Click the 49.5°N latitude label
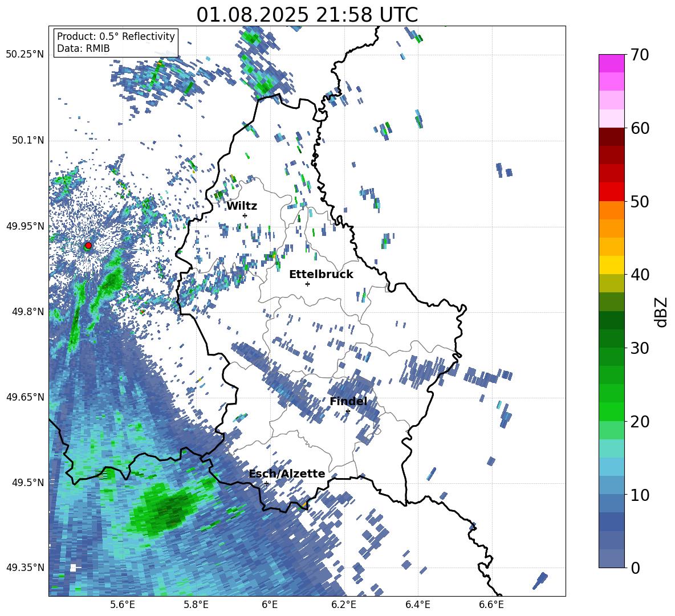 [28, 482]
